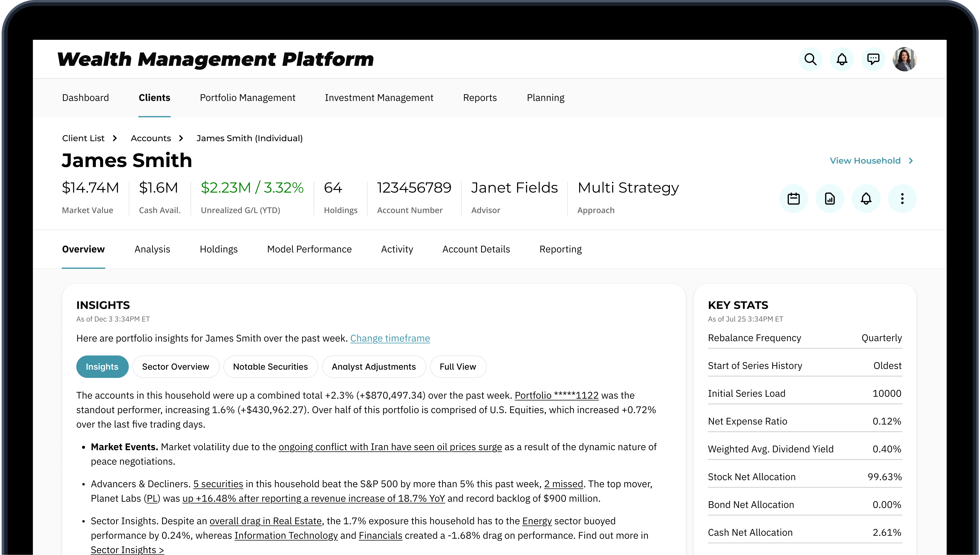Click the 5 securities link
The height and width of the screenshot is (555, 980).
[218, 484]
